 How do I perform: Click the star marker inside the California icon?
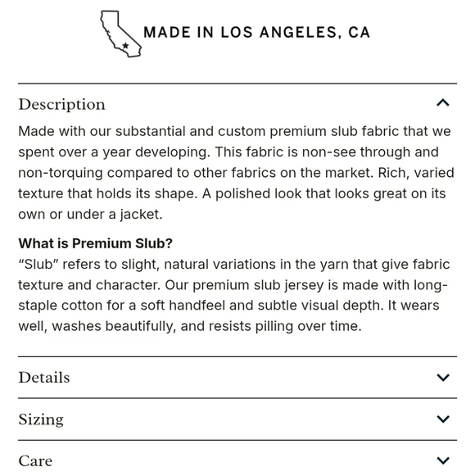pos(125,46)
